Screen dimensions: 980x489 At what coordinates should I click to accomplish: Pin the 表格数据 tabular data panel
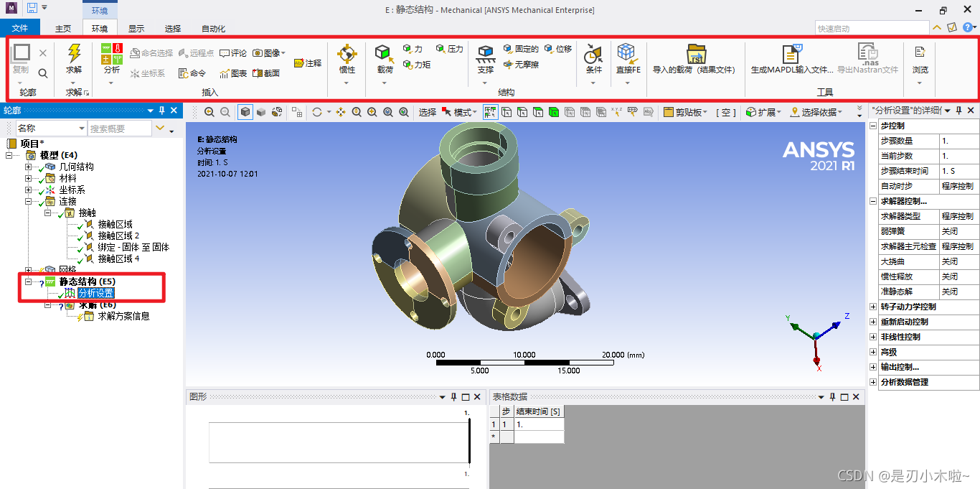[834, 397]
